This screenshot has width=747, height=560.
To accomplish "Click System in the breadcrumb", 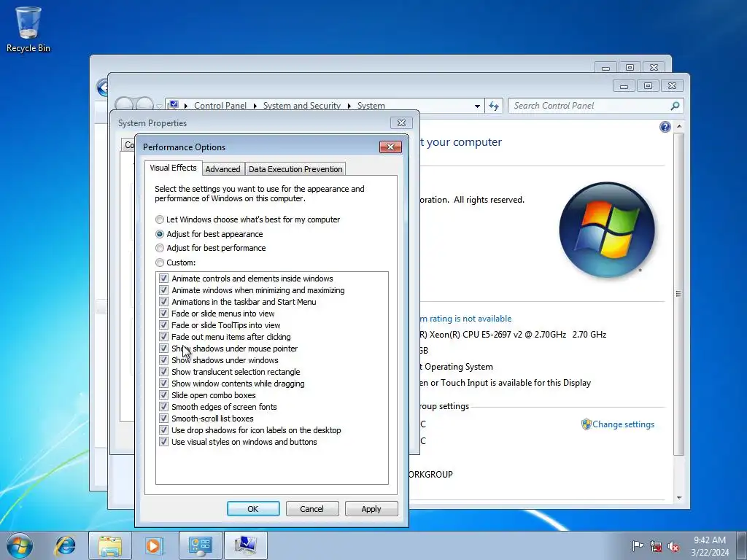I will click(x=371, y=106).
